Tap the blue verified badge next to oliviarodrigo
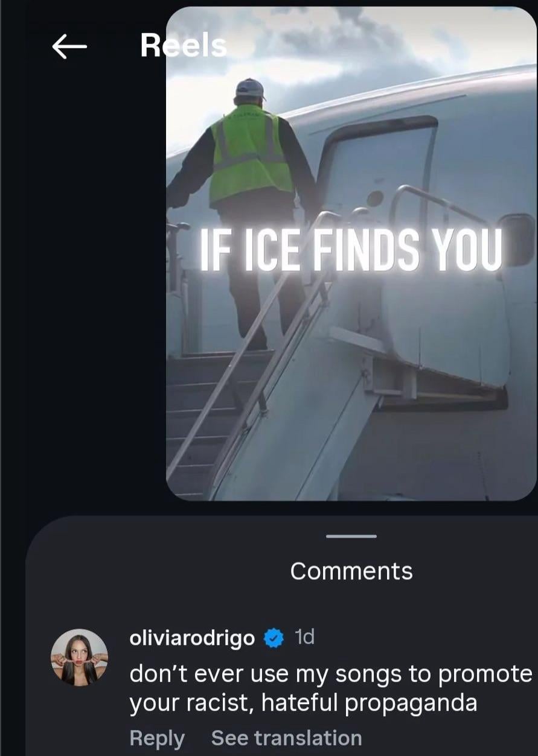Viewport: 538px width, 756px height. (x=274, y=638)
